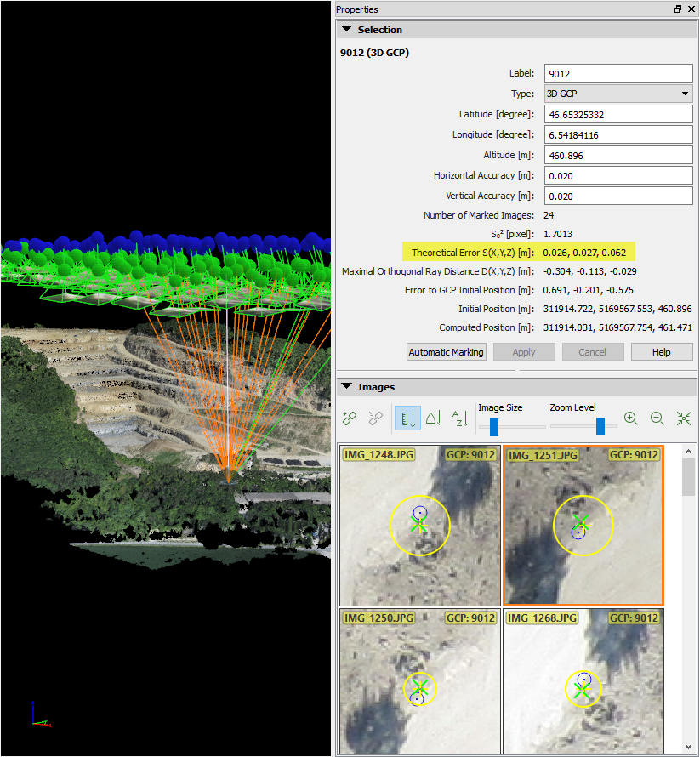This screenshot has width=700, height=757.
Task: Click the remove marks unlink icon
Action: click(x=375, y=418)
